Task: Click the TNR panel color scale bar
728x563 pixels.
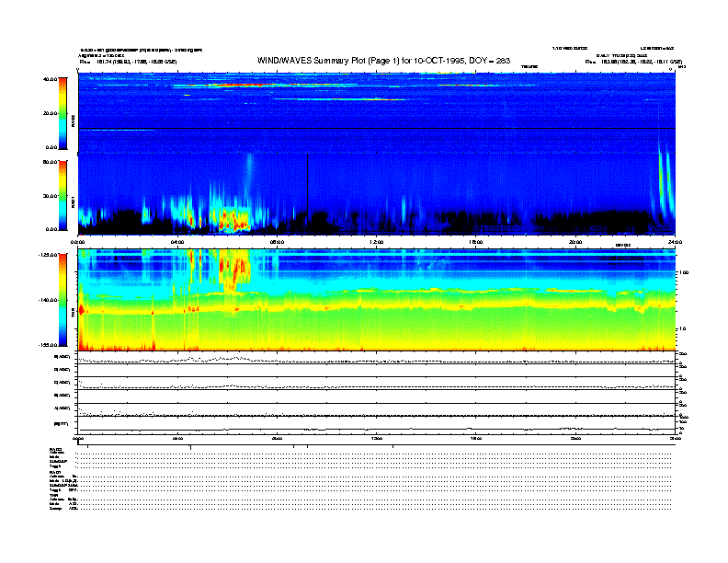Action: (63, 300)
